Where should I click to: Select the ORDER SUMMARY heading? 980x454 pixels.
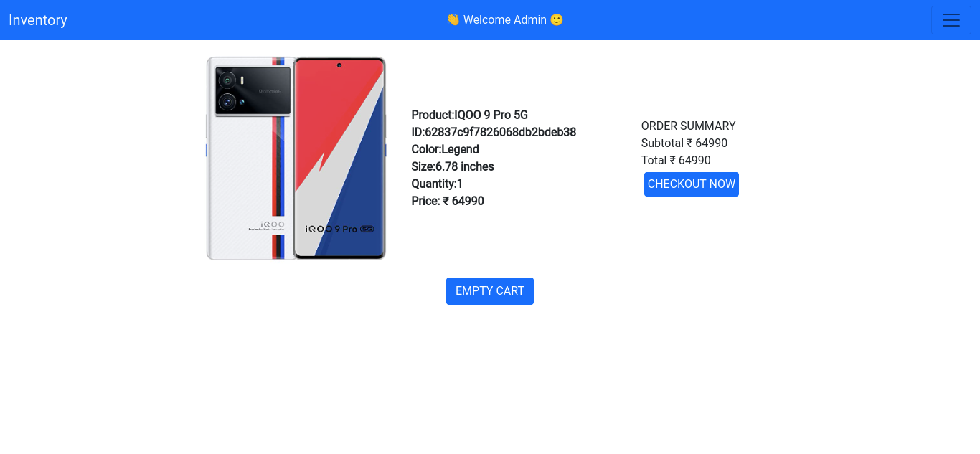688,126
